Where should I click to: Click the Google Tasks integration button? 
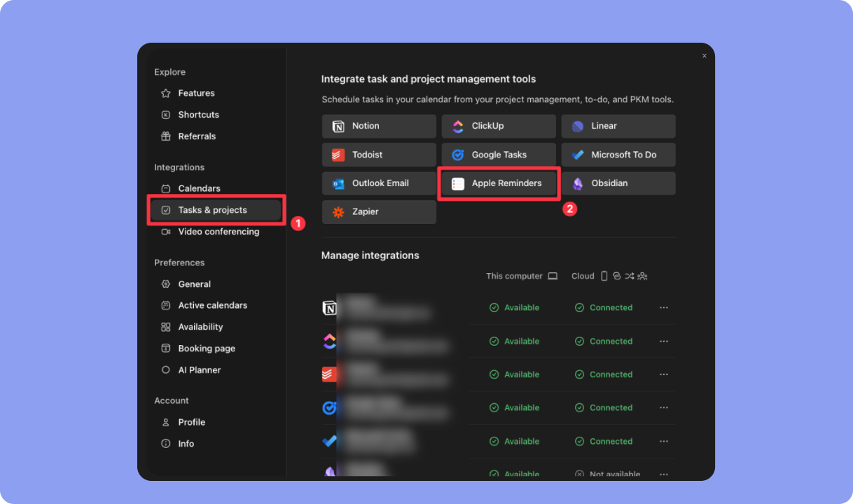click(499, 155)
